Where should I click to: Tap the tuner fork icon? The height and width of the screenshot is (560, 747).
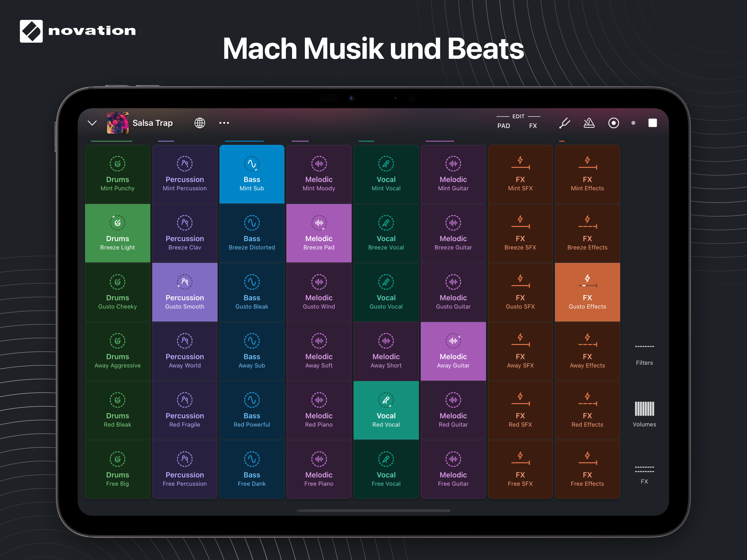point(564,123)
